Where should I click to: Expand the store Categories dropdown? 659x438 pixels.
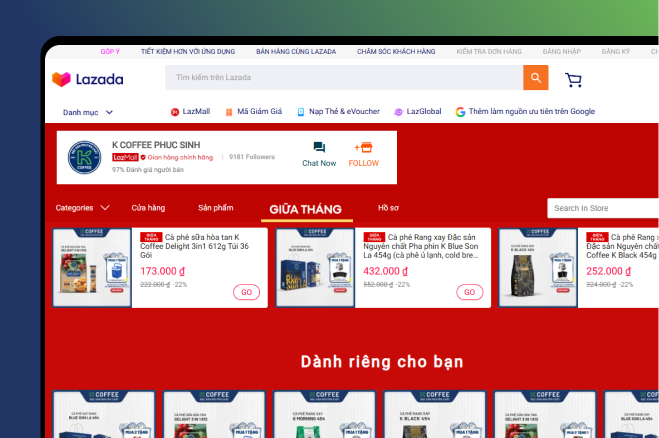(82, 208)
